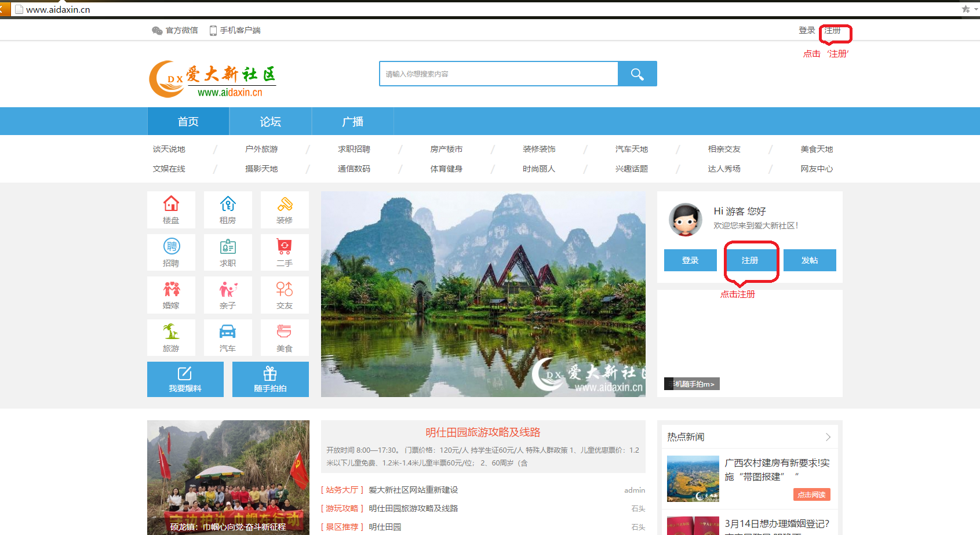Screen dimensions: 980x535
Task: Expand the 热点新闻 section arrow
Action: coord(828,437)
